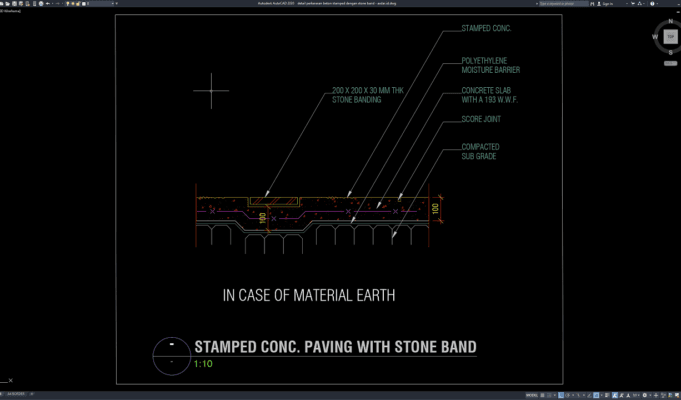
Task: Click the Clean Screen icon in the status bar
Action: pyautogui.click(x=677, y=395)
